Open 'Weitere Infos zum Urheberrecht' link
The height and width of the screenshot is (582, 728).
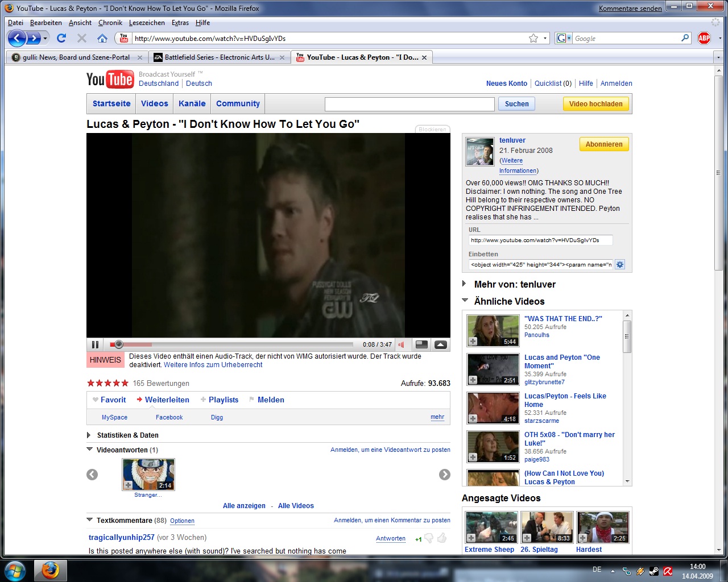213,365
